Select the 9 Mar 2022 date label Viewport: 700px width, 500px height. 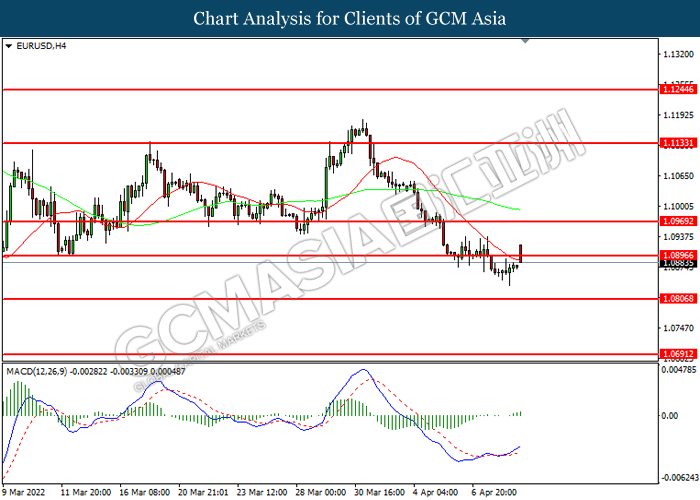(24, 492)
